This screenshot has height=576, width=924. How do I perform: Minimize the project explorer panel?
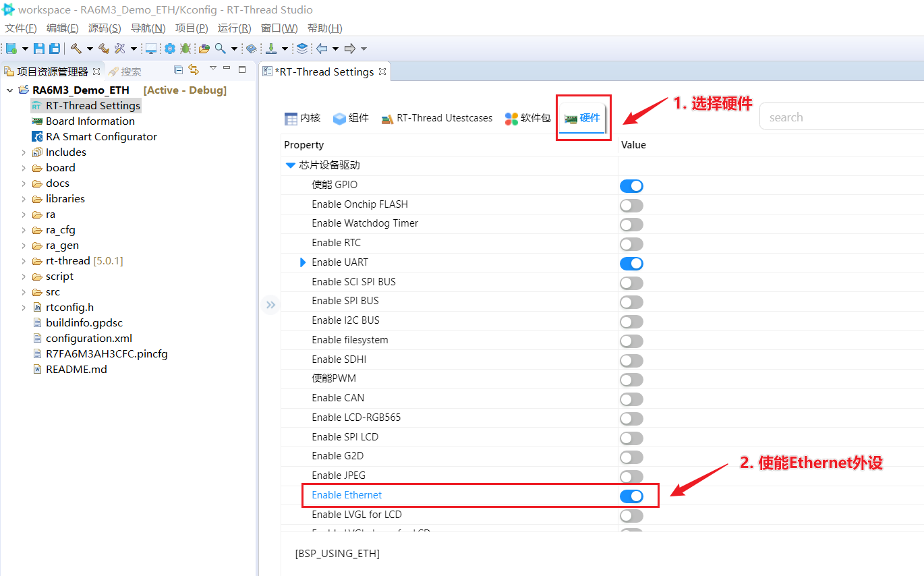pos(228,69)
